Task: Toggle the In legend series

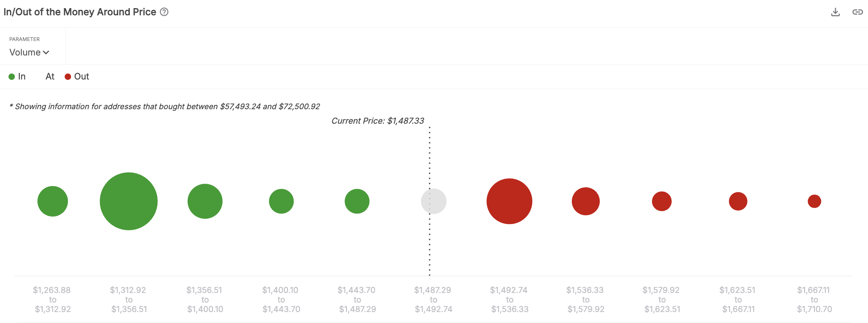Action: (x=22, y=77)
